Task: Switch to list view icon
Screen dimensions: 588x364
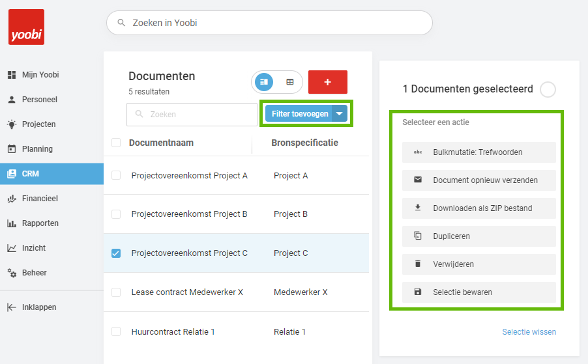Action: (264, 82)
